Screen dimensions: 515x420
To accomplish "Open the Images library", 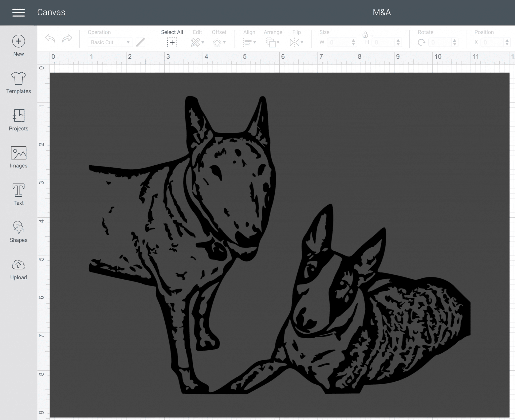I will click(18, 156).
